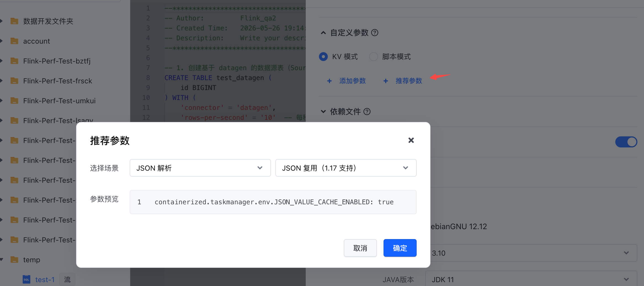Open the JSON 复用 (1.17 支持) dropdown
This screenshot has height=286, width=644.
346,168
